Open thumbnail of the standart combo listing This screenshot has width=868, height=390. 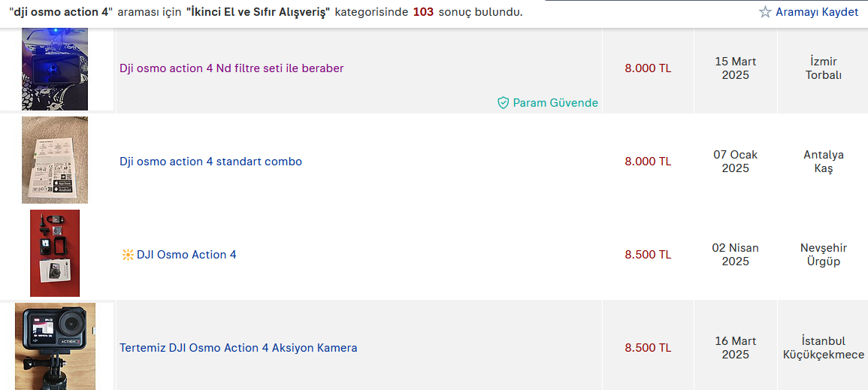pyautogui.click(x=55, y=160)
